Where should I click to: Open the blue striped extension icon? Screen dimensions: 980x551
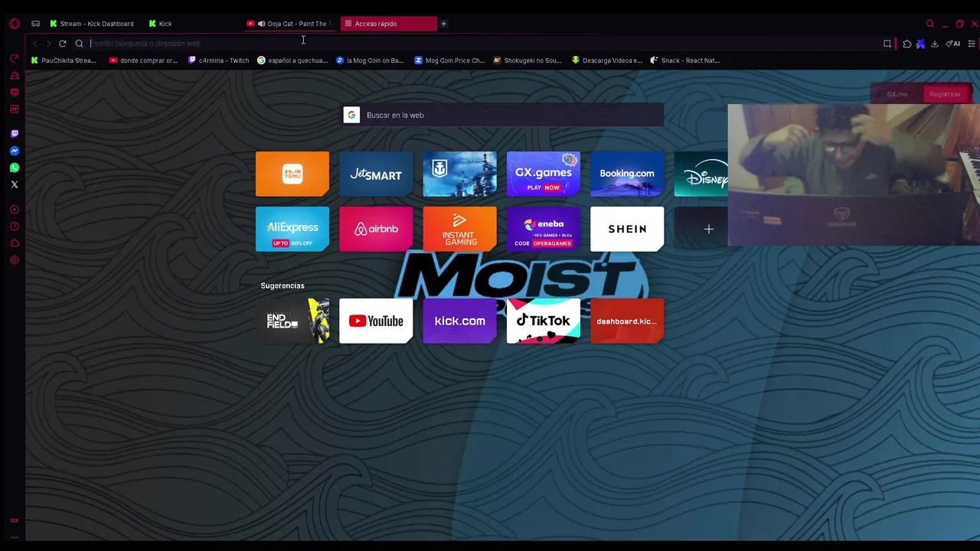tap(920, 44)
